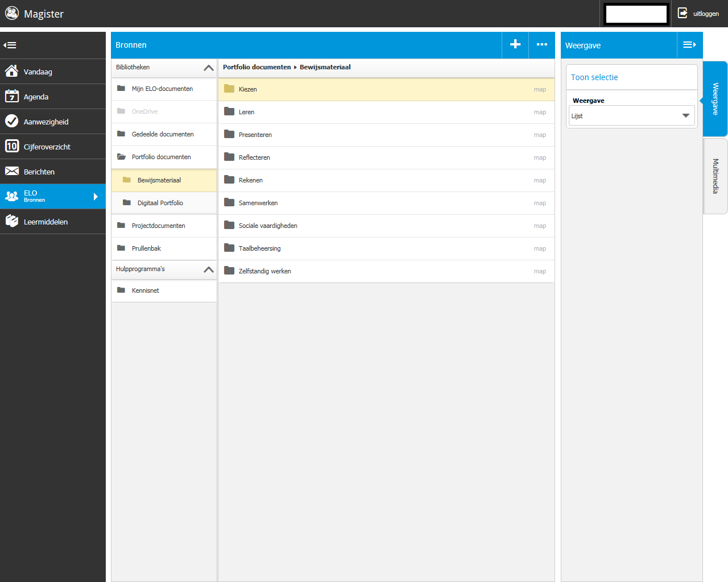The width and height of the screenshot is (728, 582).
Task: Open Cijferoverzicht grades icon
Action: 11,147
